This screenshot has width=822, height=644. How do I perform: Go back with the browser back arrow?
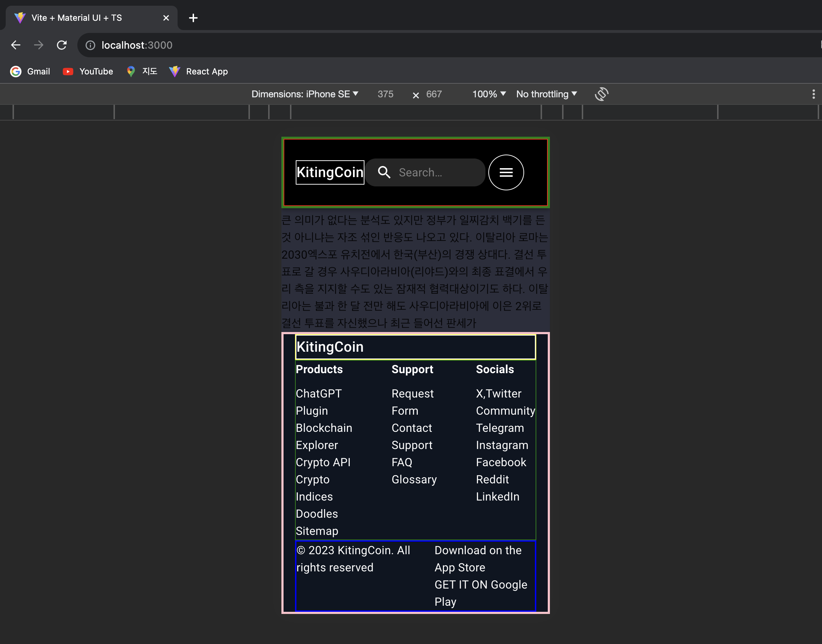[x=16, y=45]
